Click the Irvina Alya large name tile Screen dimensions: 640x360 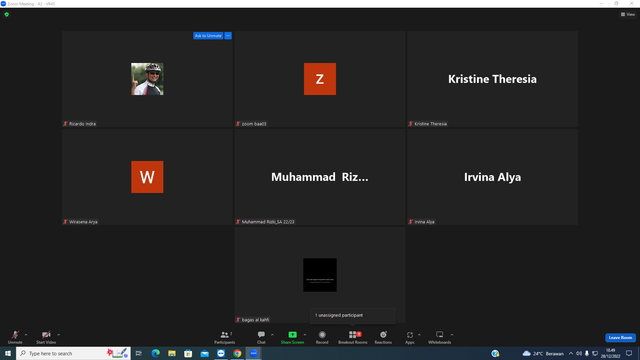point(492,177)
